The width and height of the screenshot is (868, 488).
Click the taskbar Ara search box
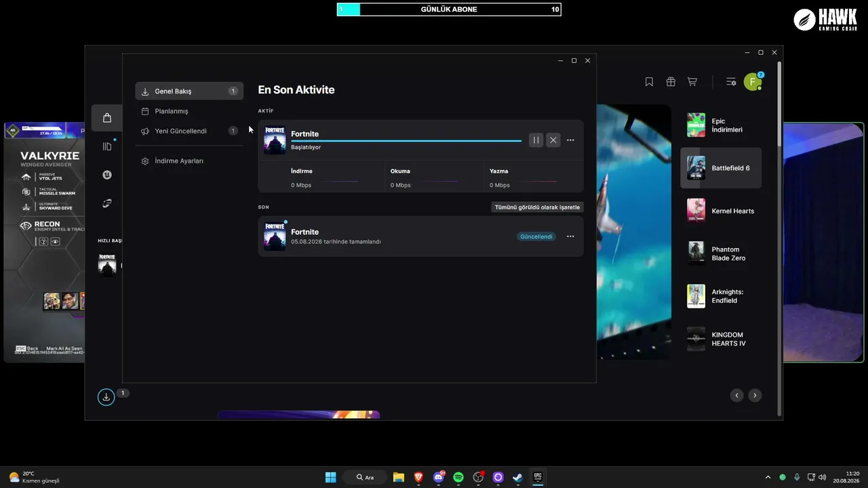tap(365, 477)
